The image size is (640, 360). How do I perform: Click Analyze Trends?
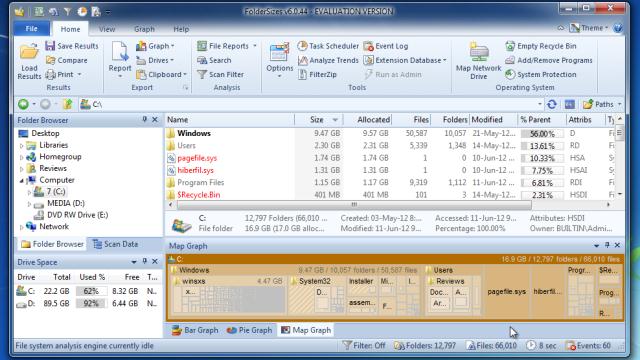click(328, 60)
